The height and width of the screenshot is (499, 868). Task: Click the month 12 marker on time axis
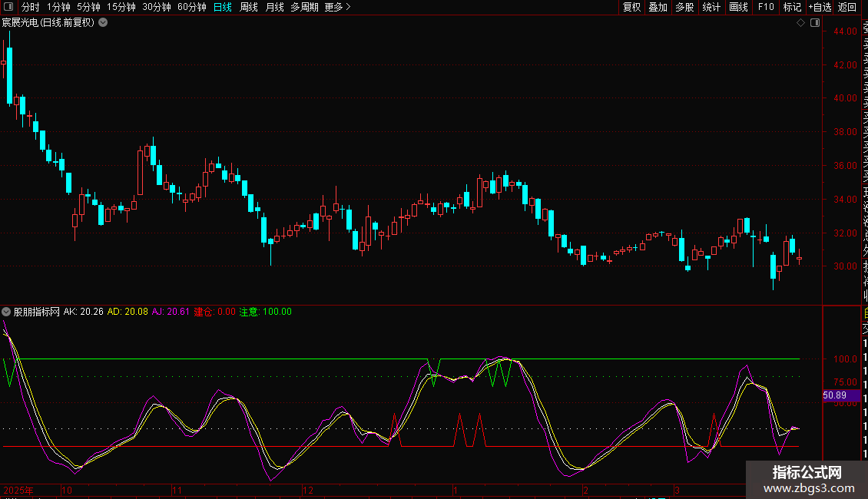click(308, 490)
